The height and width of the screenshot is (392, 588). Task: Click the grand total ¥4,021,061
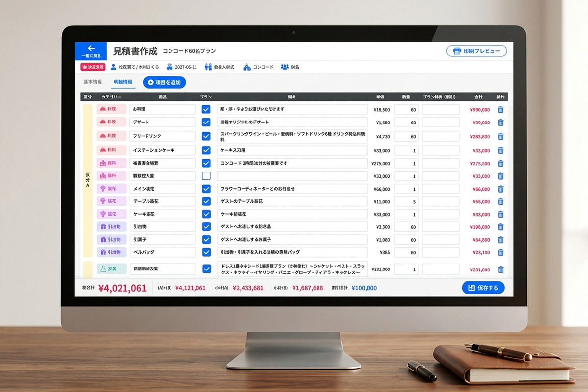[x=122, y=288]
